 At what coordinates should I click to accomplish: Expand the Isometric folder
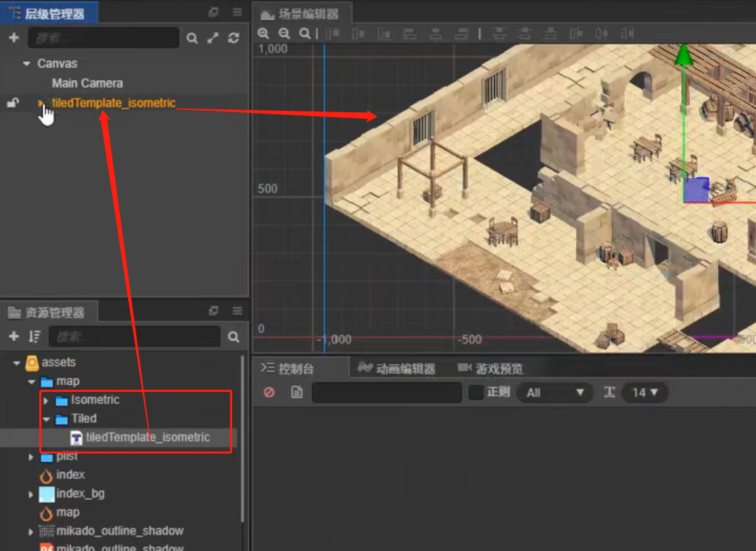tap(46, 400)
